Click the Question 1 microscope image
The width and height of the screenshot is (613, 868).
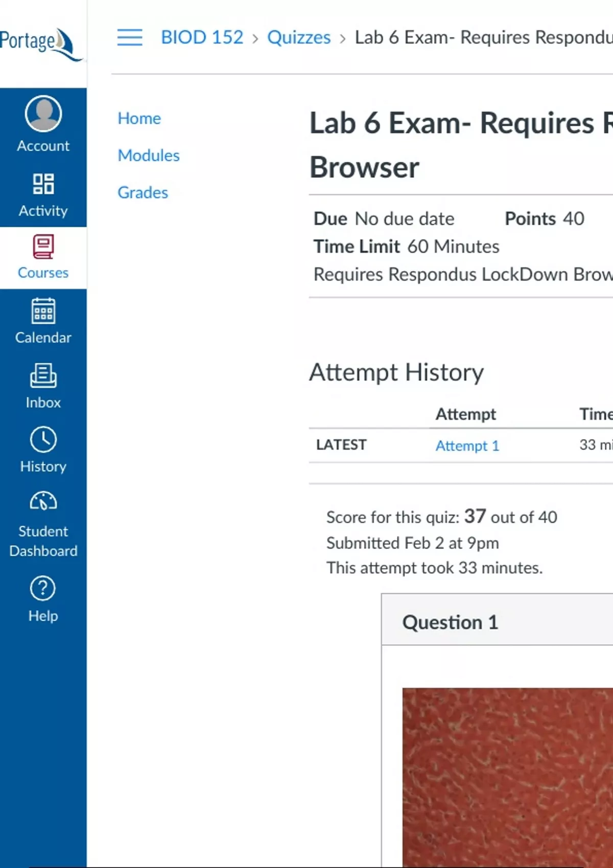[x=507, y=776]
